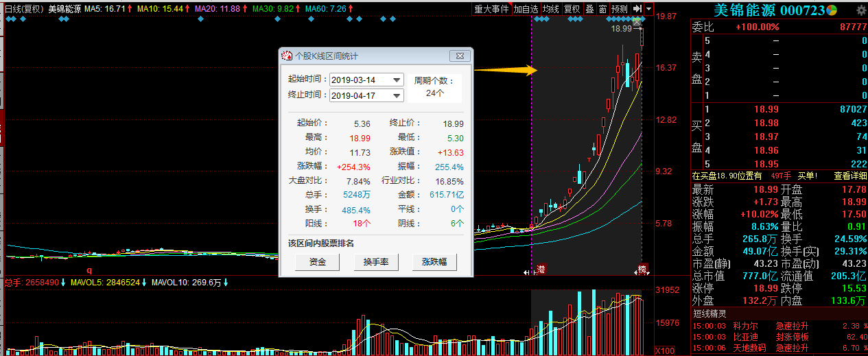This screenshot has height=356, width=868.
Task: Click buy level 2 price 18.98
Action: pos(766,123)
